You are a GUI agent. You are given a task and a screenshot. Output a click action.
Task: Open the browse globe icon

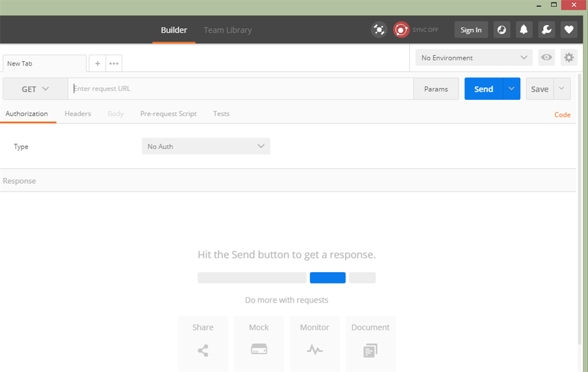501,30
